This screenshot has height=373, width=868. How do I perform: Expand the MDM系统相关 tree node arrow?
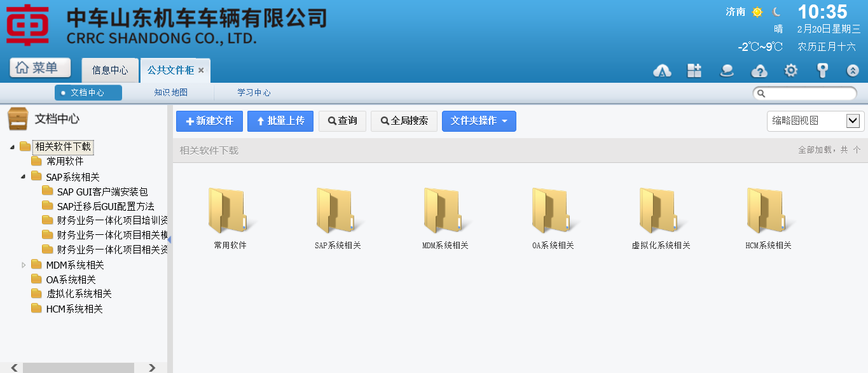24,265
